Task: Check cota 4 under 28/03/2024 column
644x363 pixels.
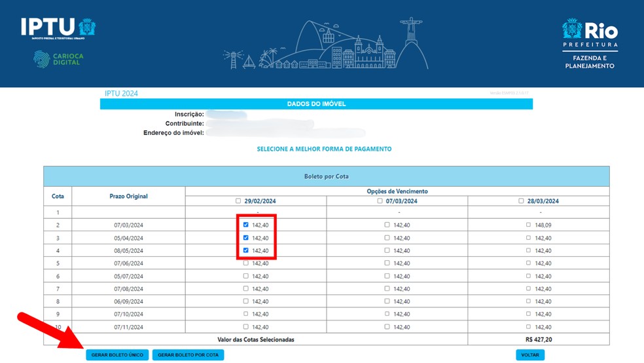Action: 528,250
